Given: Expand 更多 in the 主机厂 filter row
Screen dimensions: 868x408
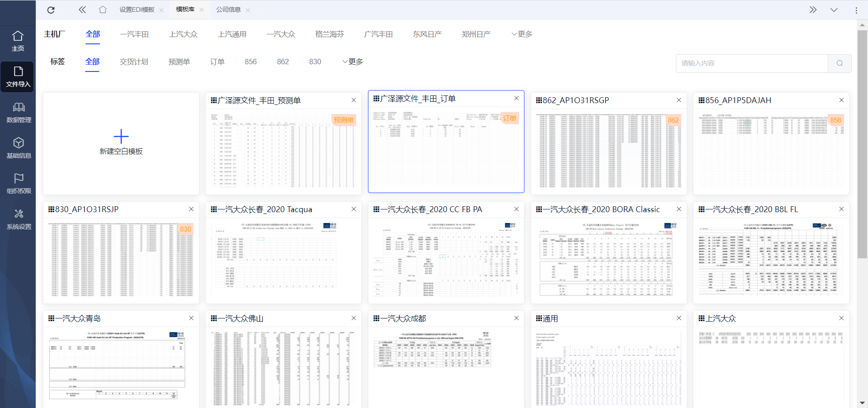Looking at the screenshot, I should tap(522, 34).
